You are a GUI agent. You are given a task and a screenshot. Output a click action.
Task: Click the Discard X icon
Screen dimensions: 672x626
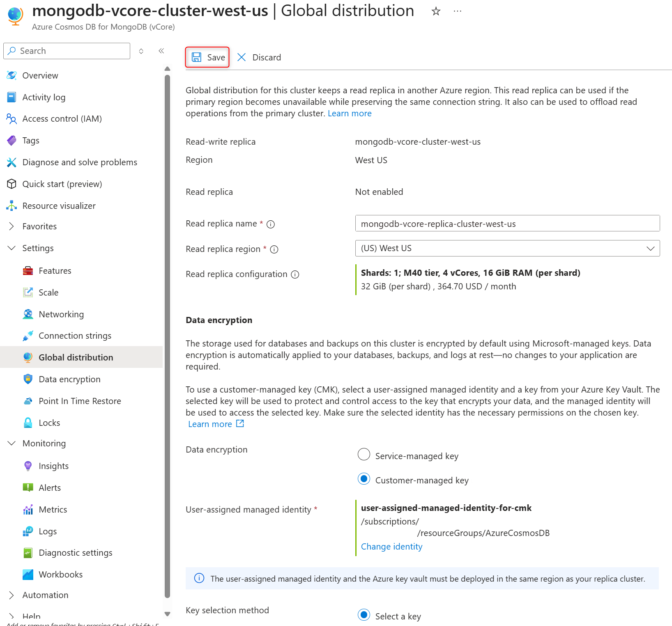coord(242,58)
